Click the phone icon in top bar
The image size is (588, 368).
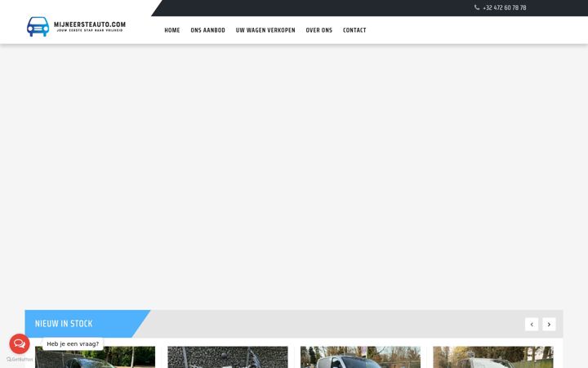click(477, 7)
